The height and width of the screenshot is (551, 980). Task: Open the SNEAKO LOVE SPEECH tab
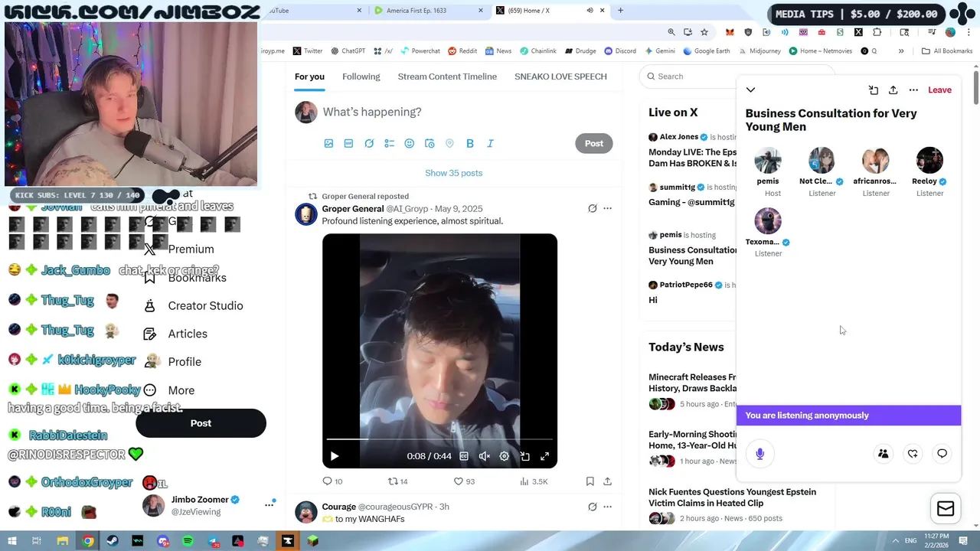pyautogui.click(x=560, y=77)
